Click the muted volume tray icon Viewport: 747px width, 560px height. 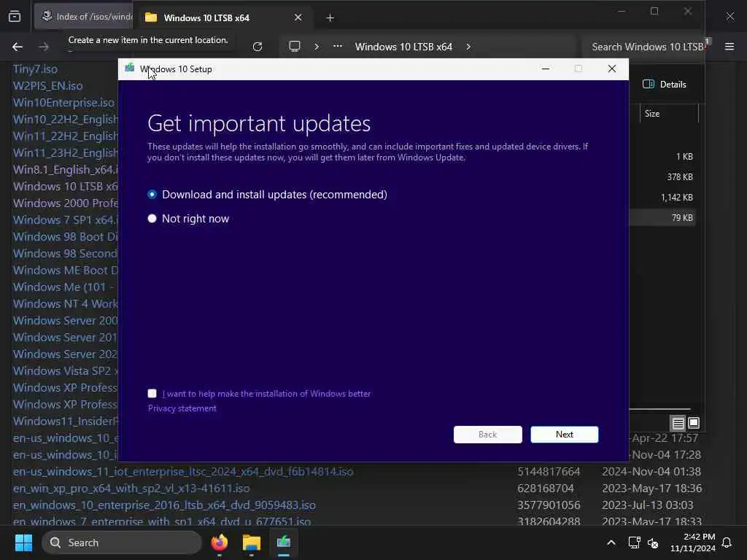tap(653, 543)
